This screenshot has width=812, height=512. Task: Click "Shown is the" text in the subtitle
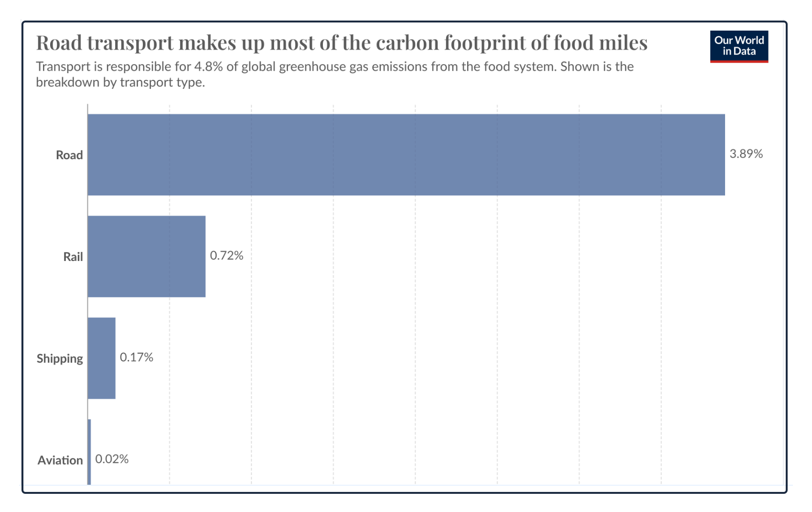click(x=597, y=66)
